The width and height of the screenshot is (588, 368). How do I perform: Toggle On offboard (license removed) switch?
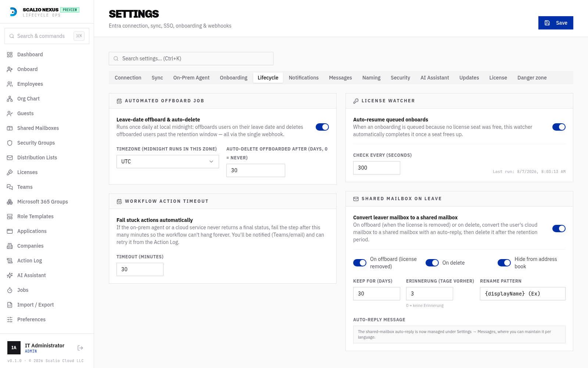(x=360, y=263)
